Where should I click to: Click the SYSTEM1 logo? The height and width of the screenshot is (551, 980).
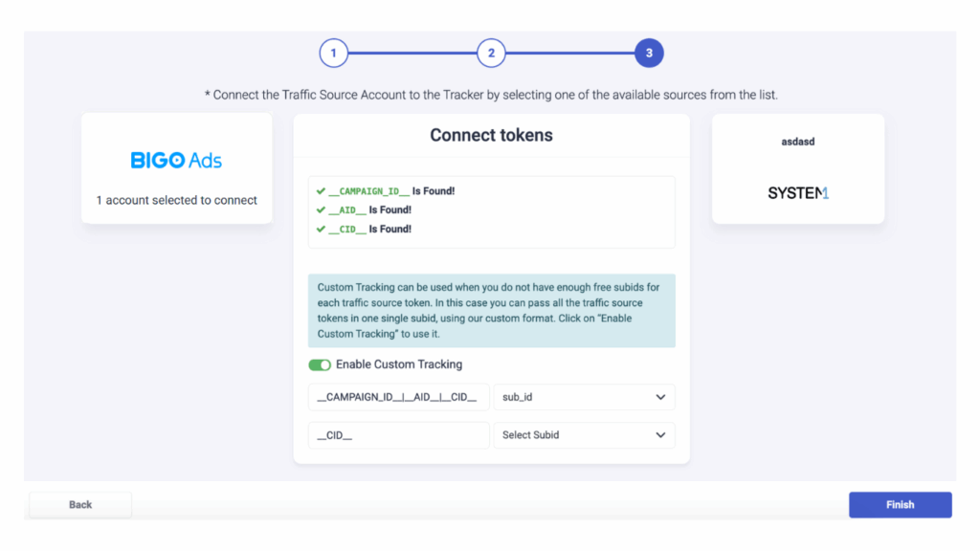point(797,193)
